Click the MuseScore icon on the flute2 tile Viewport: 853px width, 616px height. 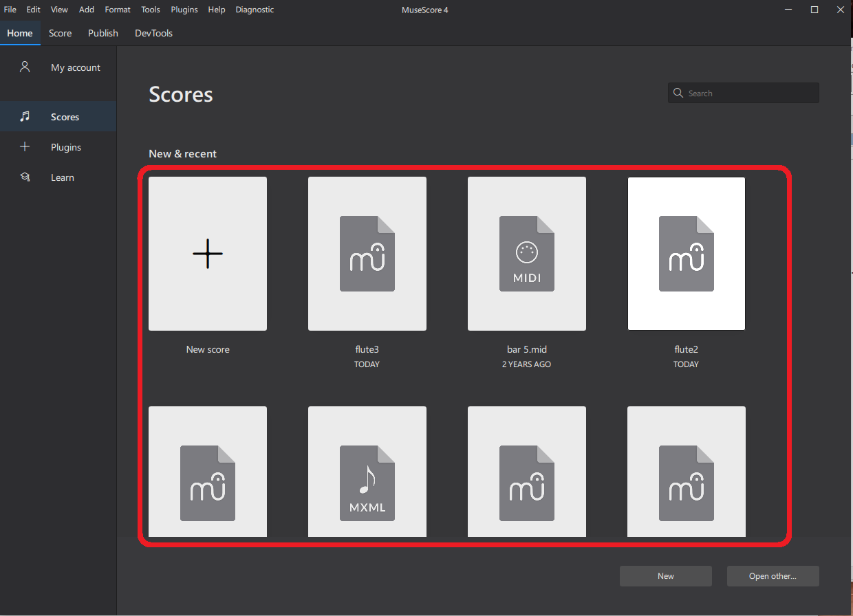coord(686,254)
